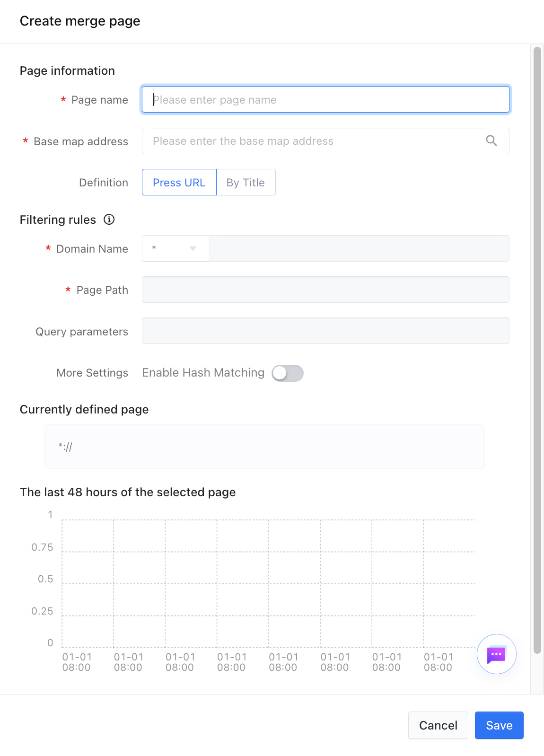The width and height of the screenshot is (544, 756).
Task: Click the Domain Name text field
Action: [x=360, y=248]
